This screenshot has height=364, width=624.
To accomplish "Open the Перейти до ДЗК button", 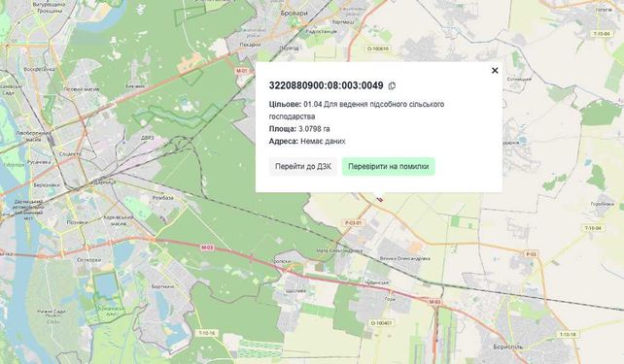I will coord(303,167).
